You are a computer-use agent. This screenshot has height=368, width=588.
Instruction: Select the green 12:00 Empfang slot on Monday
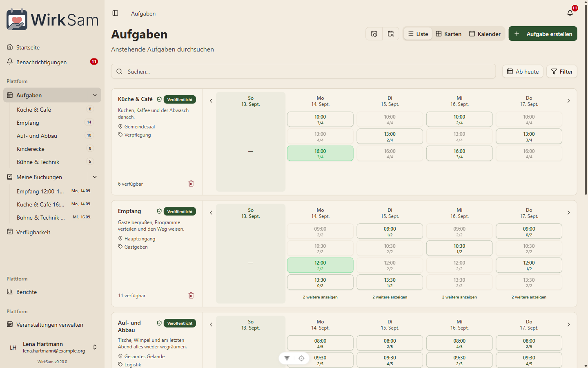[x=320, y=265]
